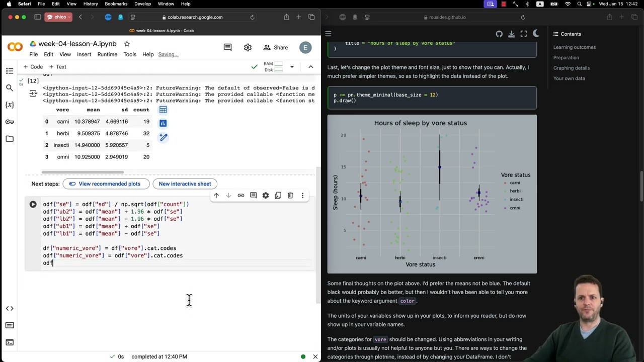Open the Find and replace sidebar icon
This screenshot has width=644, height=362.
pos(10,87)
